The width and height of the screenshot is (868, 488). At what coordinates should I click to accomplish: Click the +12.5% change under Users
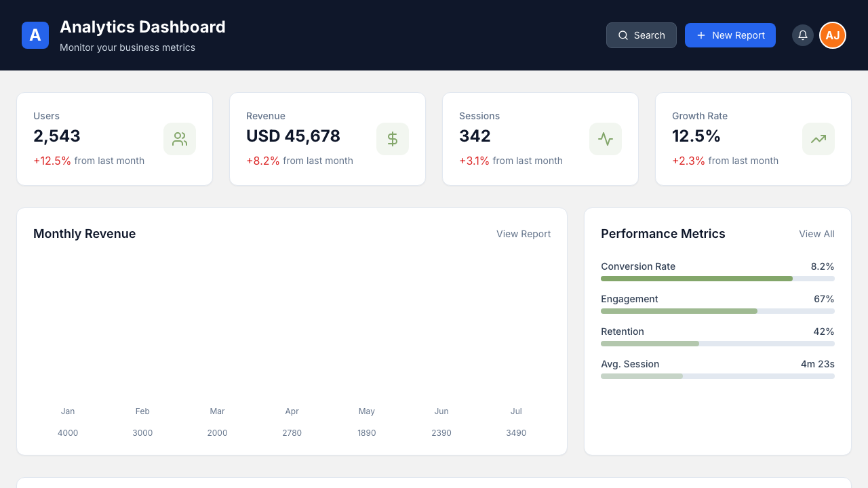tap(52, 161)
